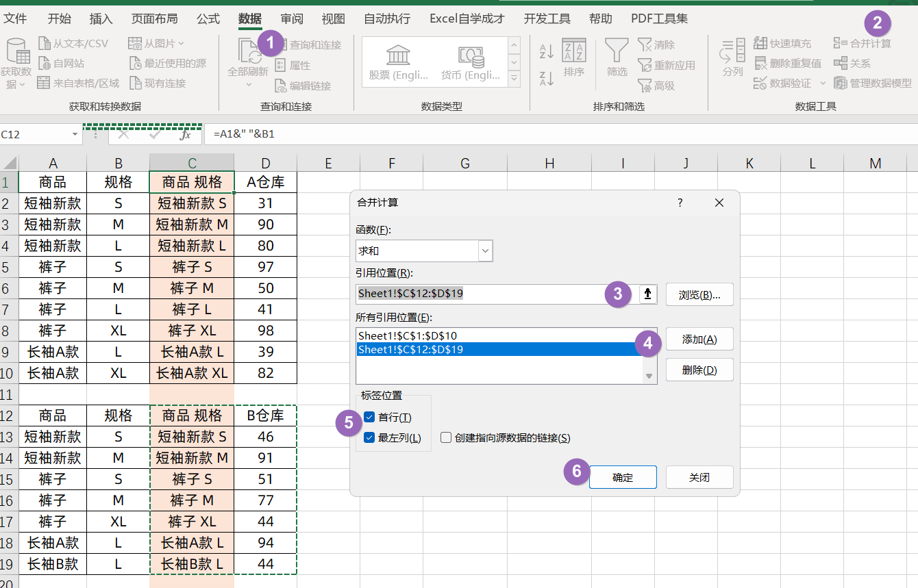
Task: Open the dialog's ? help button
Action: pyautogui.click(x=680, y=203)
